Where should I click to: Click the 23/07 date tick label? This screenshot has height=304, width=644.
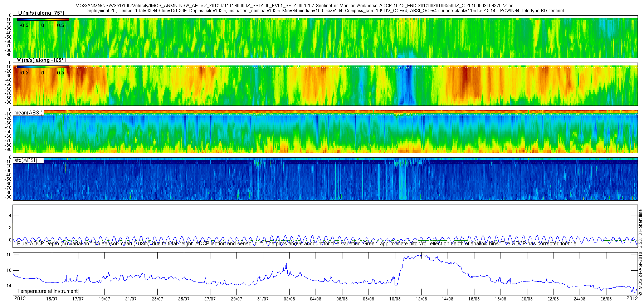[x=157, y=299]
